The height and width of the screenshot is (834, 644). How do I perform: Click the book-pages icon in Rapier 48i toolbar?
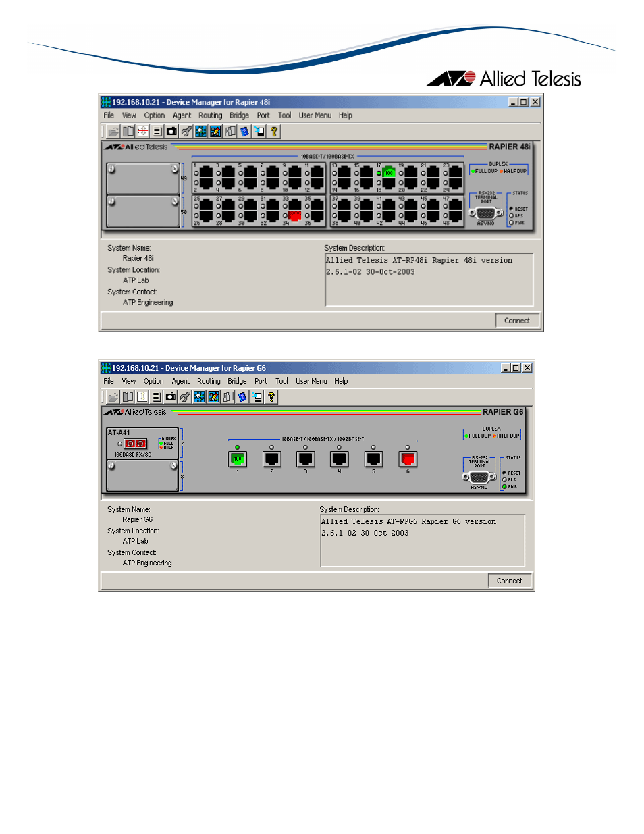pyautogui.click(x=128, y=132)
